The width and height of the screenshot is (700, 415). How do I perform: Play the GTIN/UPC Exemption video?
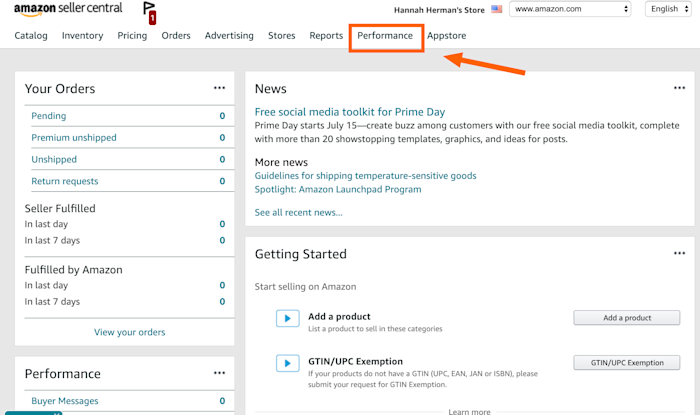288,363
